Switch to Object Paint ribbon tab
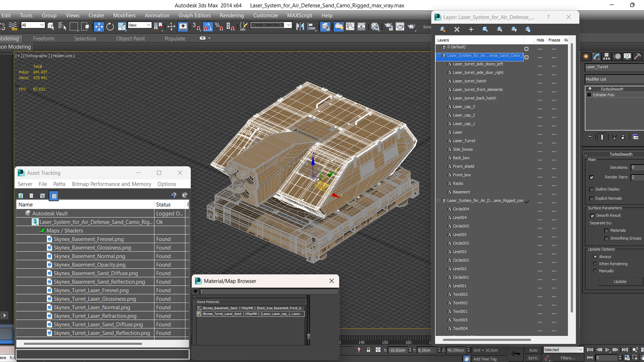 pos(130,39)
